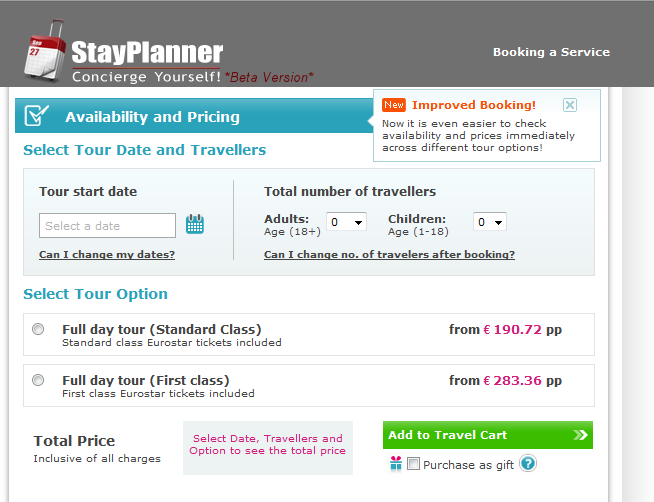Open the Adults count dropdown

tap(346, 222)
